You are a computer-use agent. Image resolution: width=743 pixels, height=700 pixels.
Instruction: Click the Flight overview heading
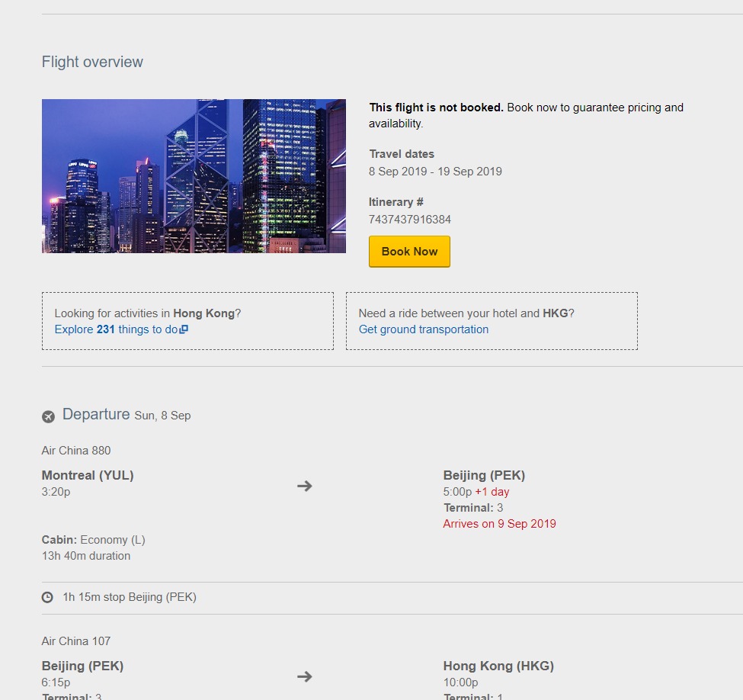pyautogui.click(x=92, y=62)
